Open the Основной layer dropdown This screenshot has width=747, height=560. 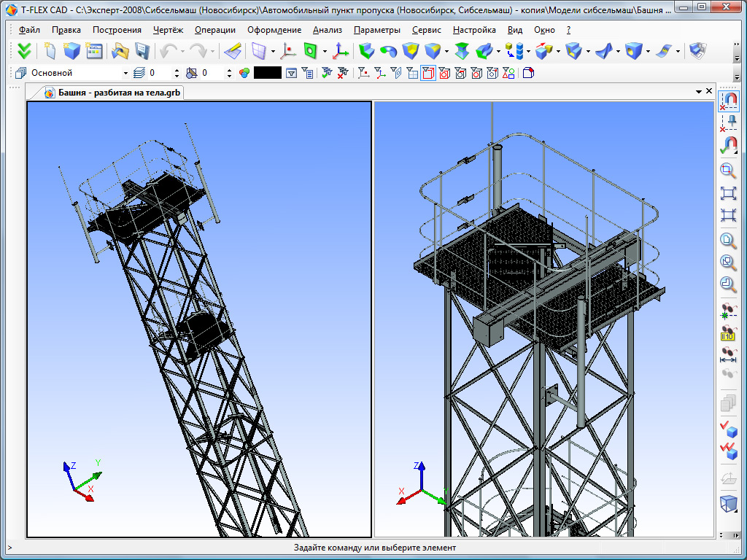125,73
